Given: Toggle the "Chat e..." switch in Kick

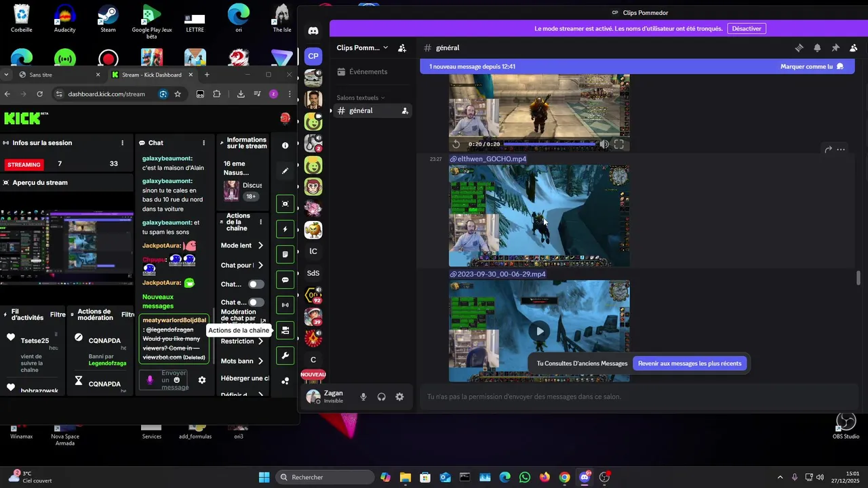Looking at the screenshot, I should point(256,302).
